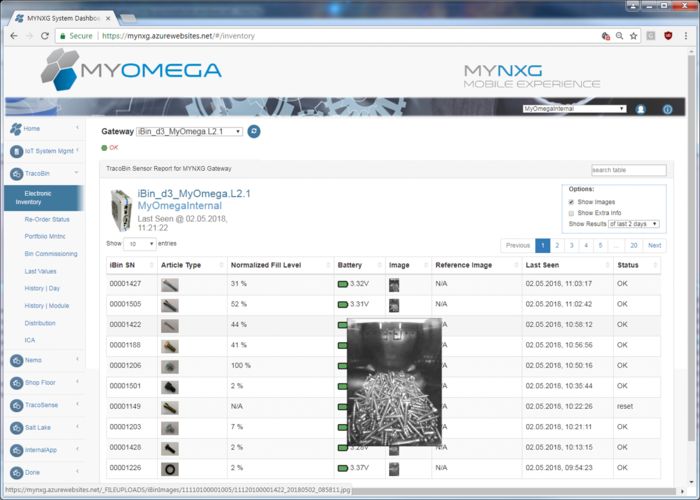
Task: Reload the page with browser refresh icon
Action: (x=45, y=36)
